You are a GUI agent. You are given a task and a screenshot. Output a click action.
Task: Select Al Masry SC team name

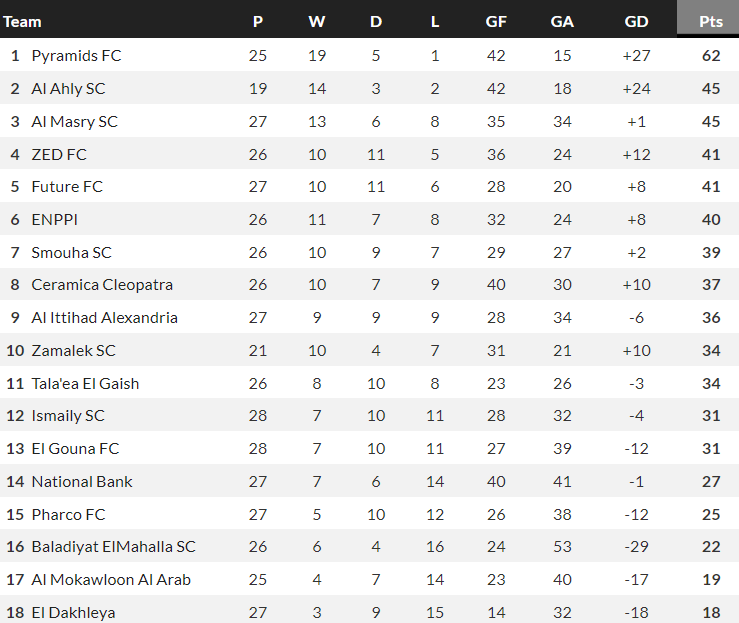[x=74, y=122]
